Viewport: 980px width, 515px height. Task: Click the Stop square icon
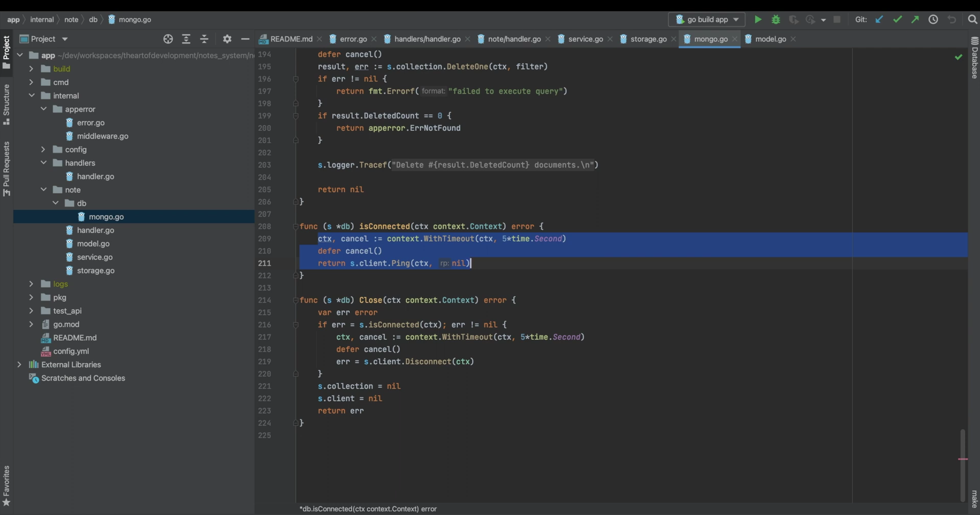pos(836,19)
